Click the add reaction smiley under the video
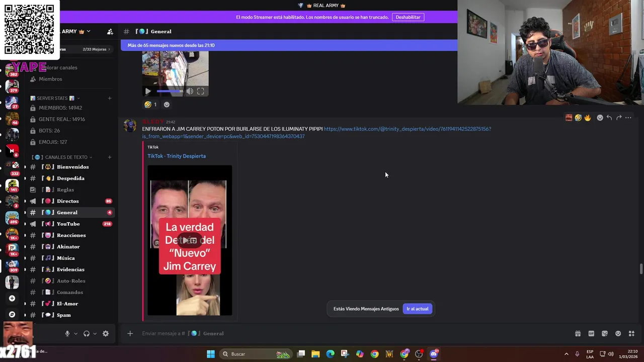 click(167, 105)
